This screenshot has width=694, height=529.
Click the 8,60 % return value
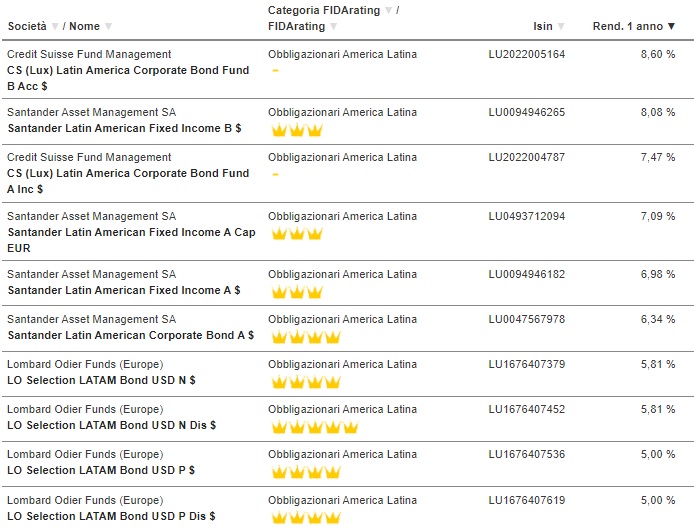(658, 54)
